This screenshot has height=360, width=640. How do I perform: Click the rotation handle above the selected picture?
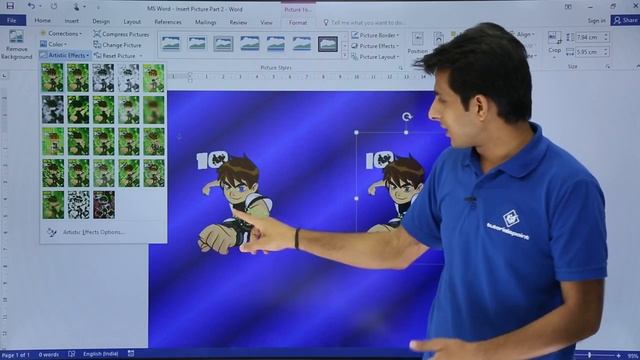(407, 117)
